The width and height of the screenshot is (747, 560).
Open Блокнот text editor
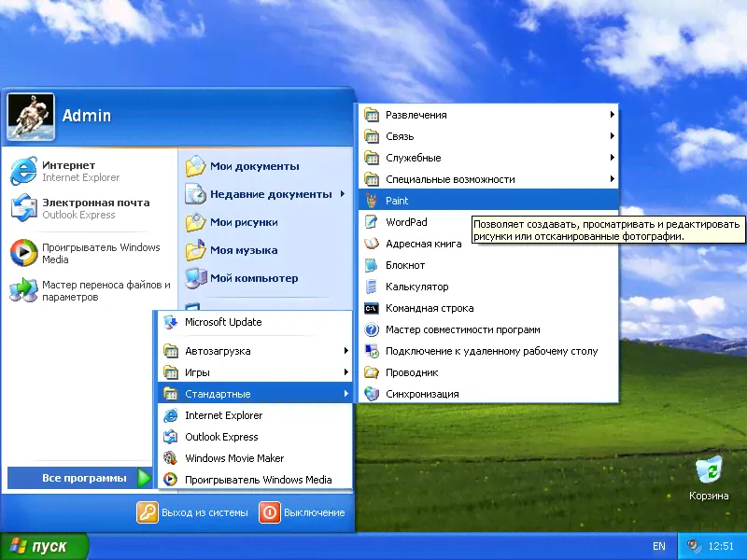pos(405,265)
